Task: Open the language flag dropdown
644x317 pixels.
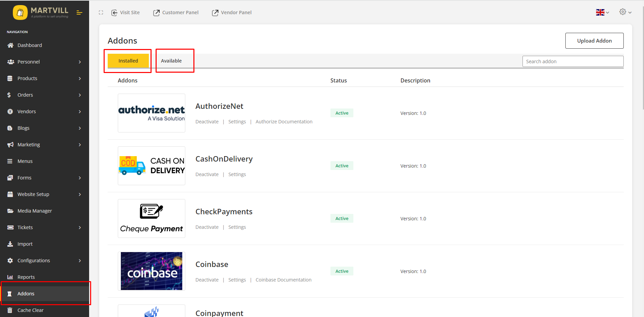Action: pos(602,13)
